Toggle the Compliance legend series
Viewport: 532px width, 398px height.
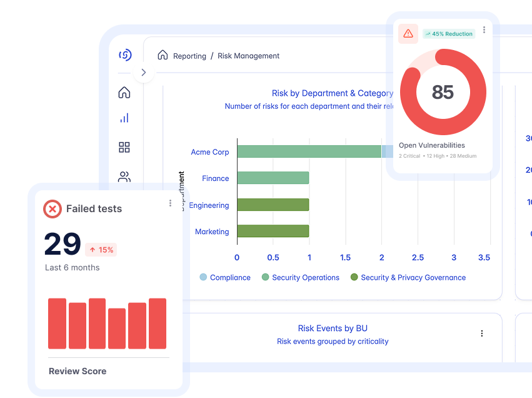pyautogui.click(x=225, y=277)
